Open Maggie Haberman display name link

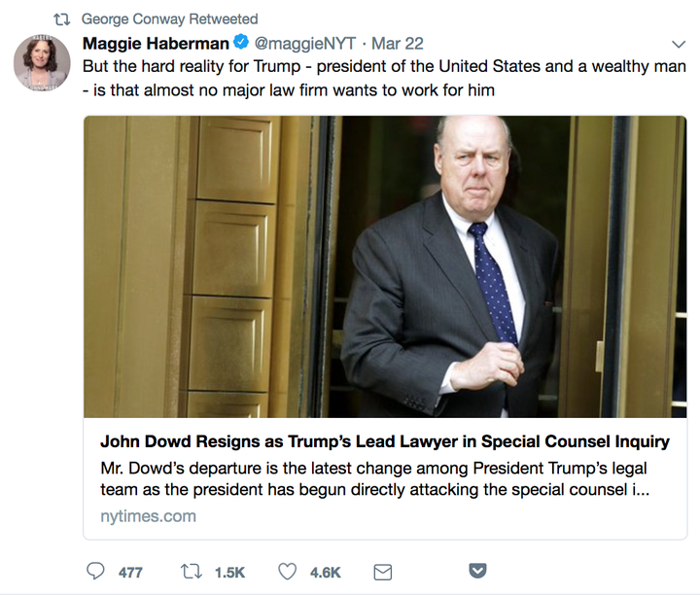156,44
